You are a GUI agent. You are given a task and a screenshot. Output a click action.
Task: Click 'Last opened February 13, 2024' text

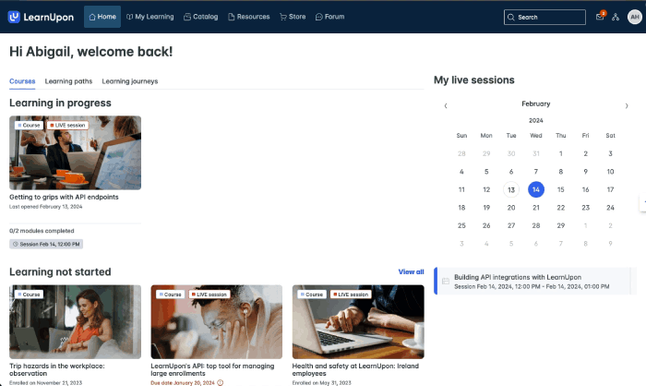tap(46, 207)
